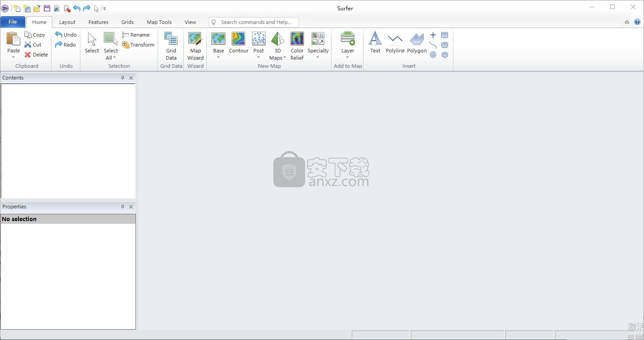Switch to the Features ribbon tab
Viewport: 644px width, 340px height.
tap(98, 22)
